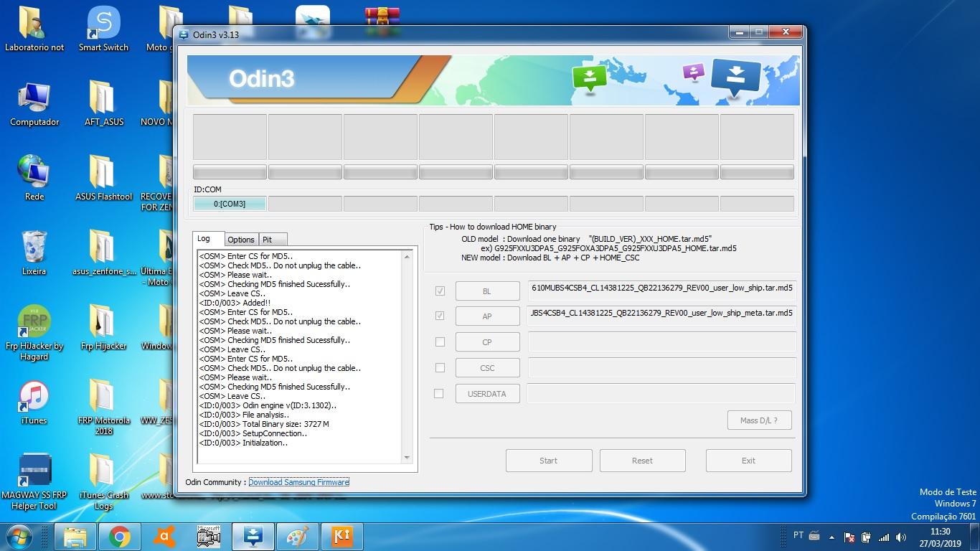Open Paint from the taskbar
Image resolution: width=980 pixels, height=551 pixels.
pos(298,536)
